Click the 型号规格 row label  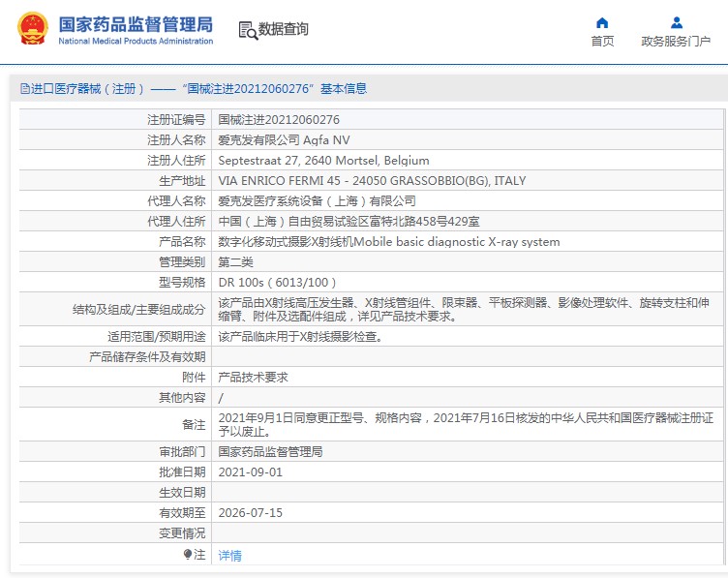(182, 283)
